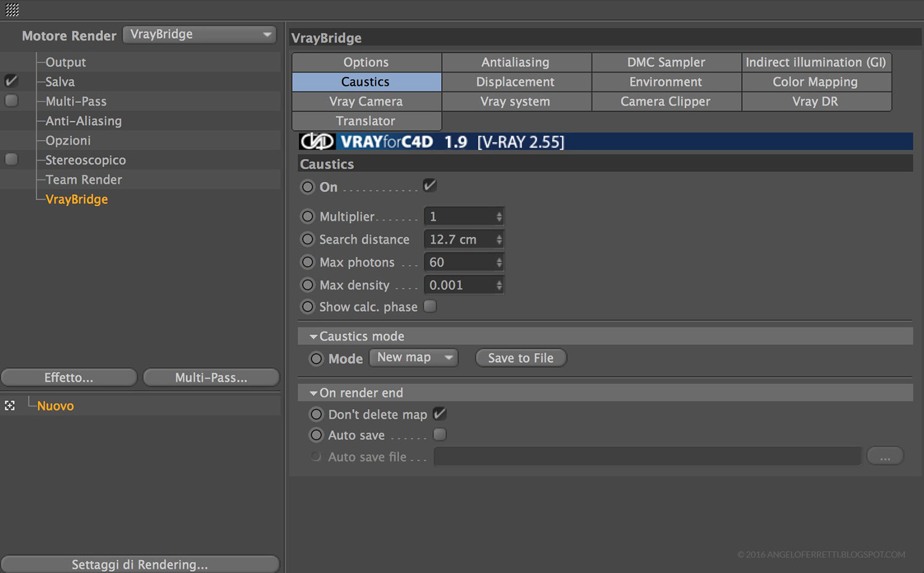This screenshot has width=924, height=573.
Task: Click animation dot next to Max photons
Action: pos(307,262)
